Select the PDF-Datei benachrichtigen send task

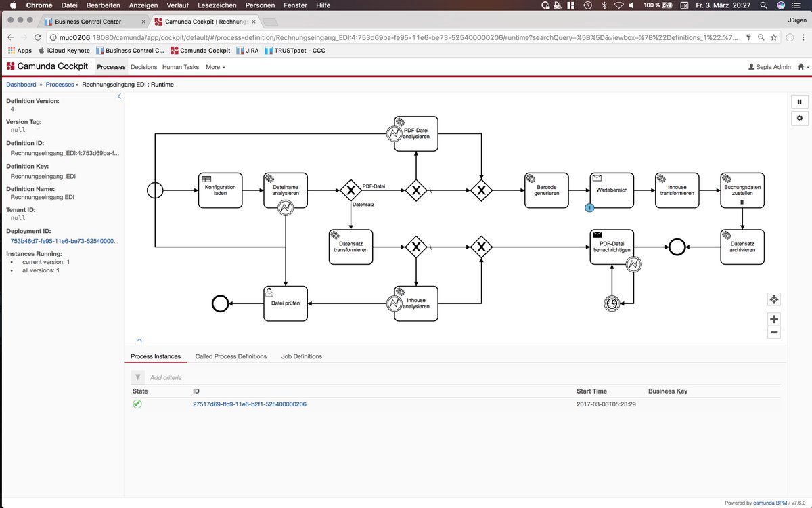612,247
